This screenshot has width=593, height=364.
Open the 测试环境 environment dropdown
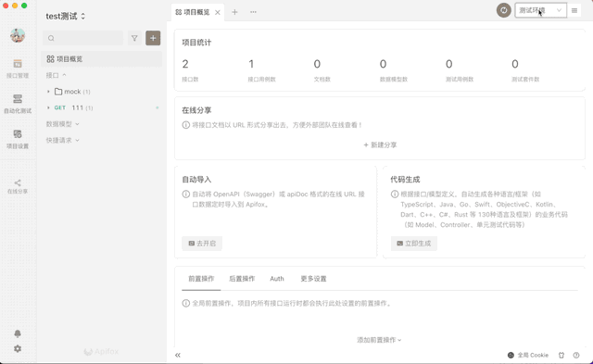point(540,10)
